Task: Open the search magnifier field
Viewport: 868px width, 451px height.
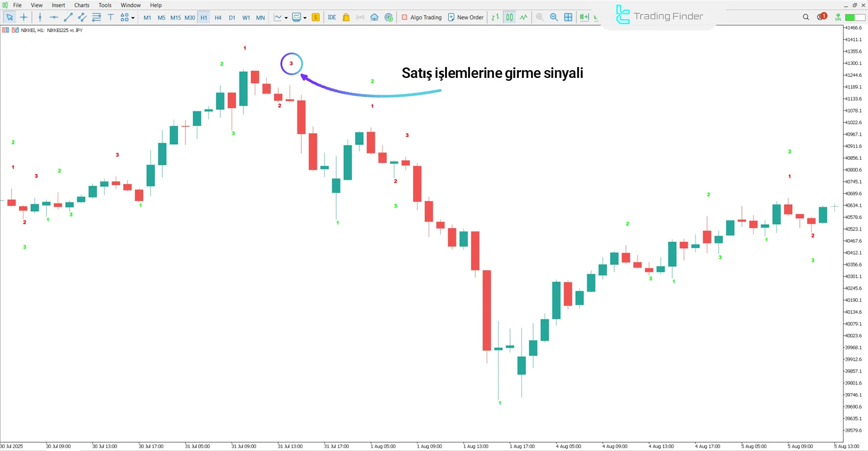Action: pyautogui.click(x=806, y=17)
